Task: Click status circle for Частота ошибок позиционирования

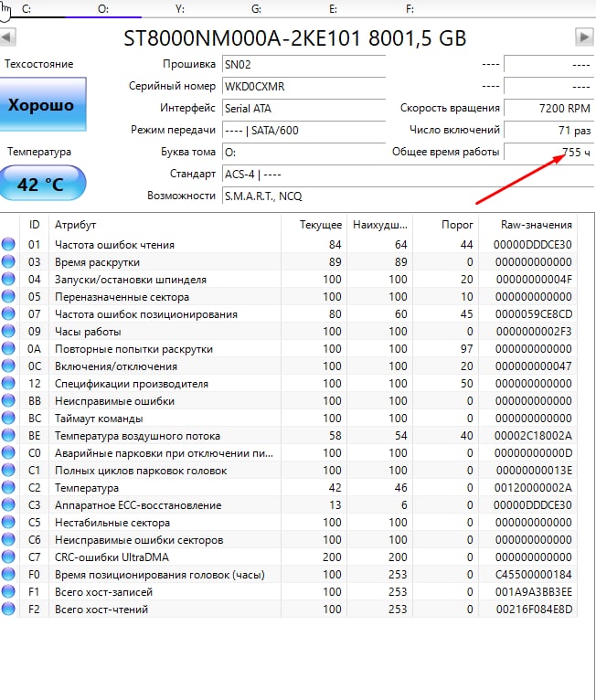Action: coord(8,313)
